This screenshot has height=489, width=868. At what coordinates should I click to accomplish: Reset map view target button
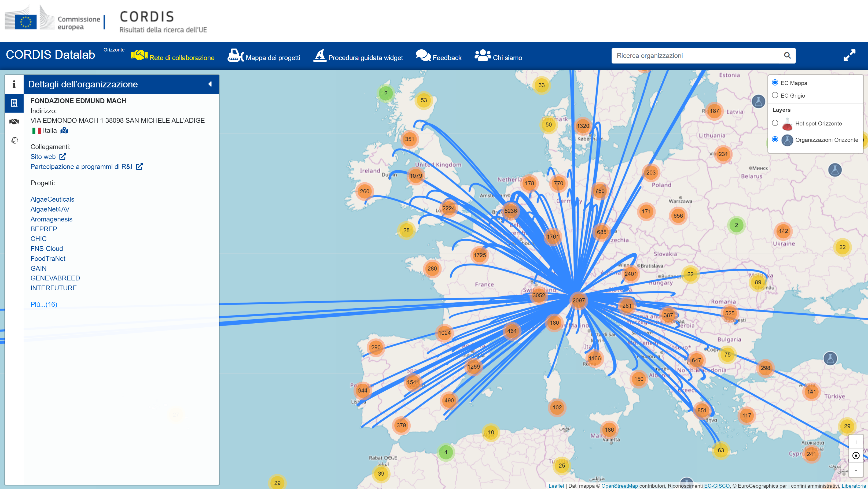[856, 456]
